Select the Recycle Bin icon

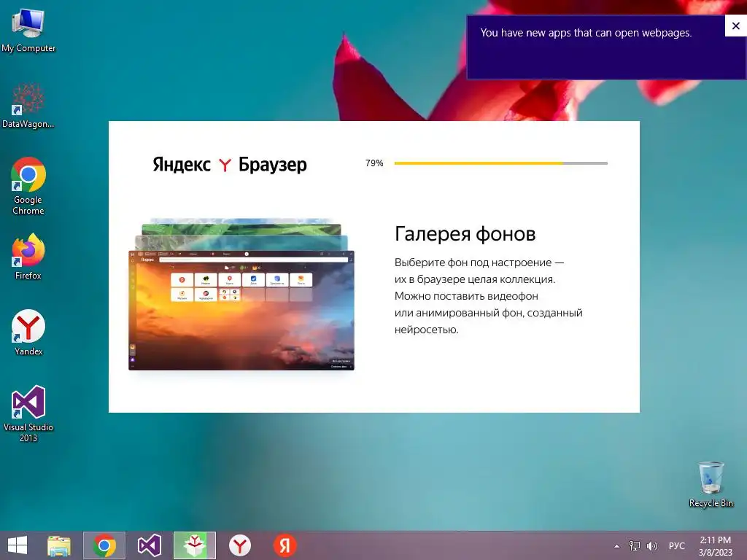(x=711, y=484)
